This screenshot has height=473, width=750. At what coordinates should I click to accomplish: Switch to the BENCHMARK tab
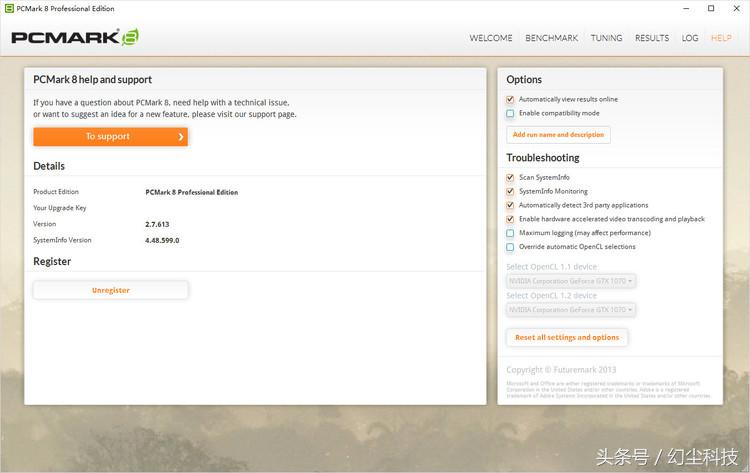pos(552,38)
